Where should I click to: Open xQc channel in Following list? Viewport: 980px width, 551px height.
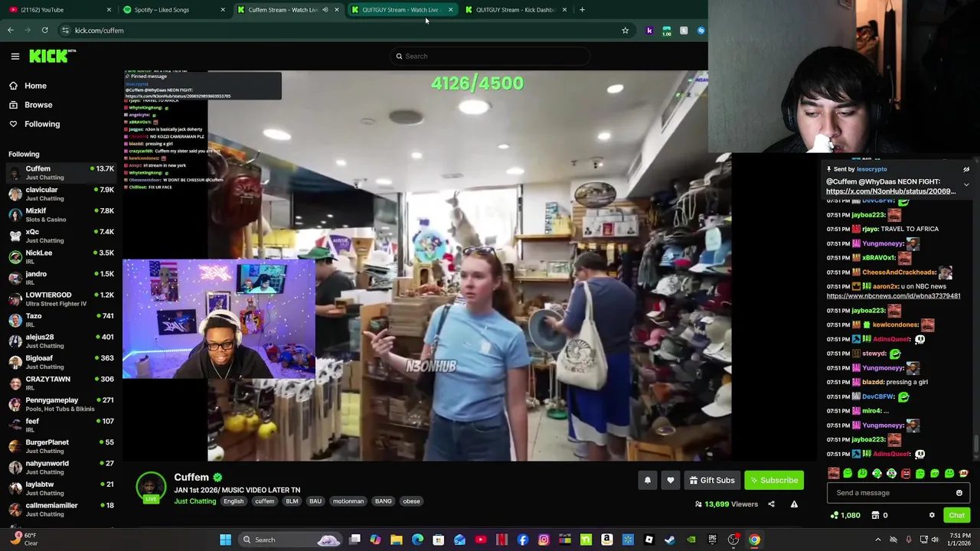click(61, 236)
